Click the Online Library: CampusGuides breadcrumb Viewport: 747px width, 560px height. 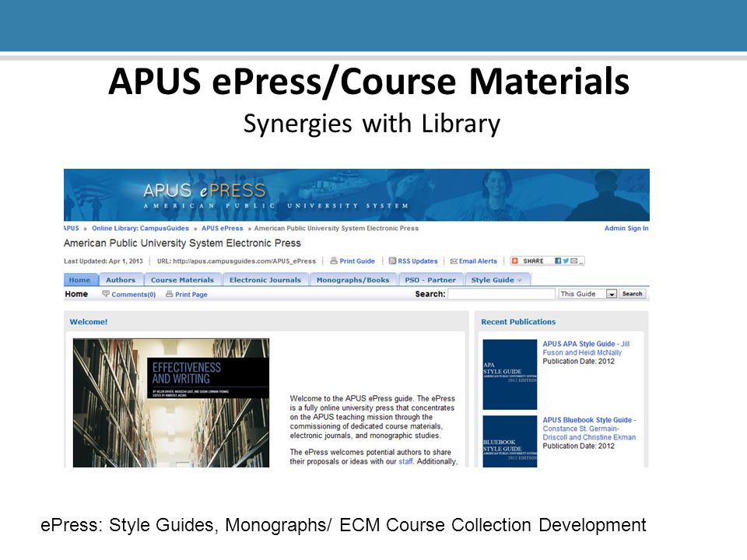coord(141,228)
